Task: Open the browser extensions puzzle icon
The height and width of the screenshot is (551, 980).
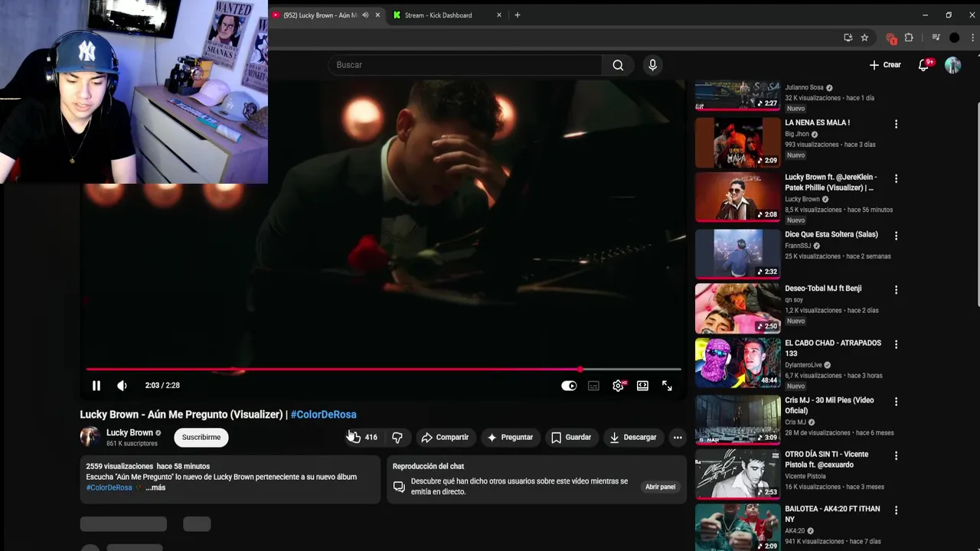Action: tap(909, 37)
